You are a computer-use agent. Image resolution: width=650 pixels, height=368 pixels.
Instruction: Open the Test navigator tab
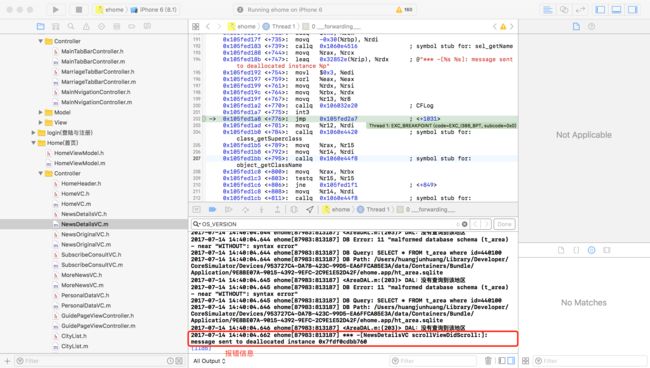(x=102, y=27)
